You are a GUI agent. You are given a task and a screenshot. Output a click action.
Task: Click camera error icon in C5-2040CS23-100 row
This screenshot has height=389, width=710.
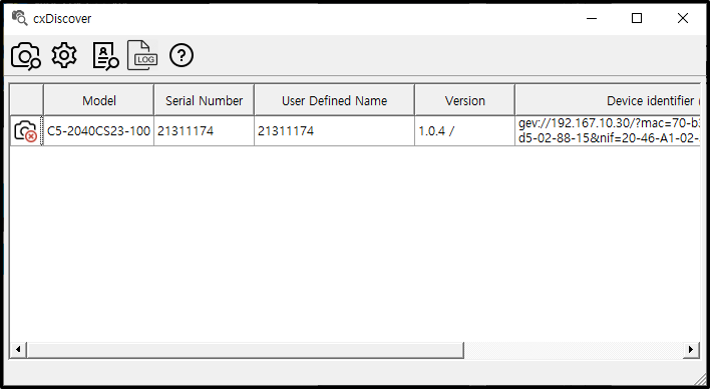pos(26,131)
